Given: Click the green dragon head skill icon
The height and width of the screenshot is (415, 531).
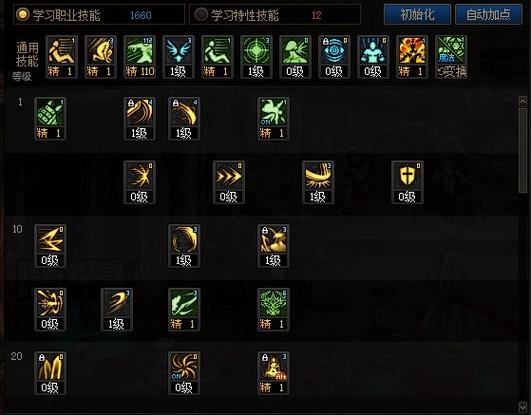Looking at the screenshot, I should [x=273, y=310].
